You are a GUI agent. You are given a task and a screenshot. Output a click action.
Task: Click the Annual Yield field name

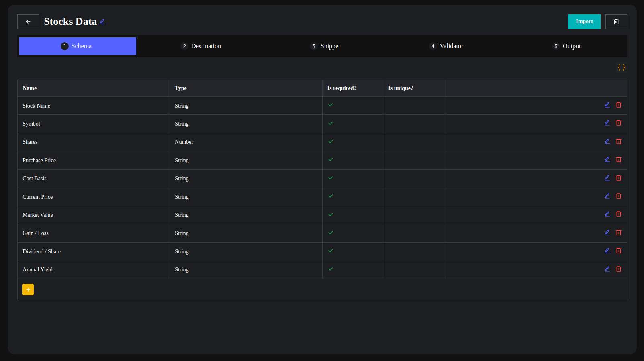pyautogui.click(x=37, y=269)
